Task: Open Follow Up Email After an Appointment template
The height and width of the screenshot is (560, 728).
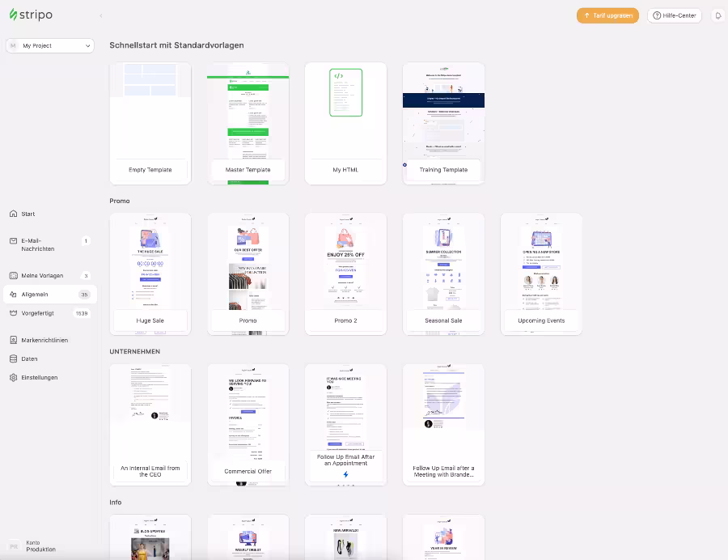Action: pos(346,425)
